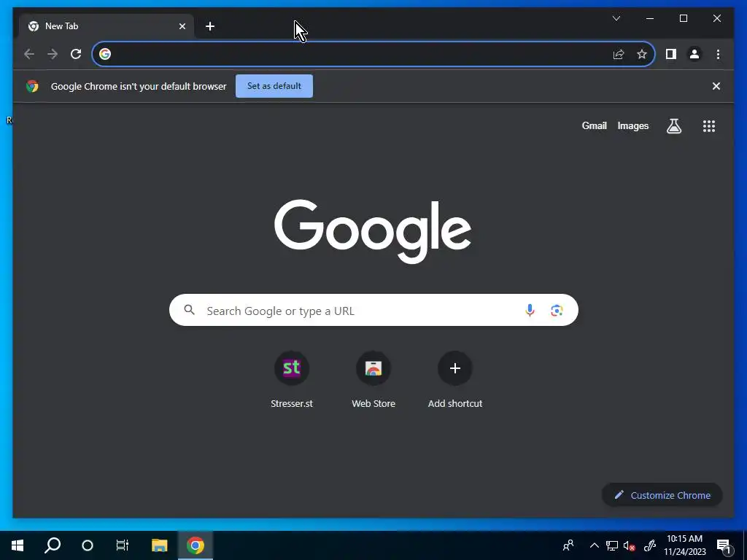This screenshot has height=560, width=747.
Task: Open the Web Store shortcut
Action: click(x=373, y=380)
